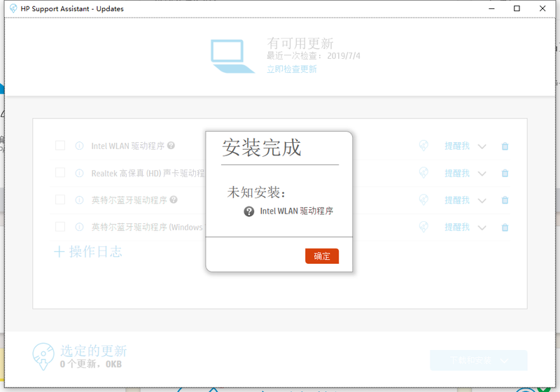Expand the 操作日志 section
Image resolution: width=560 pixels, height=392 pixels.
coord(88,252)
